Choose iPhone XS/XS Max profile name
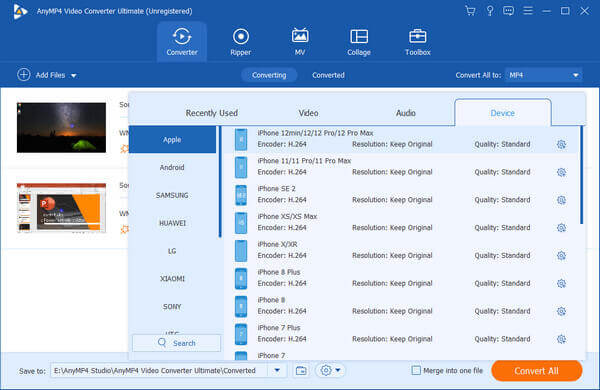The width and height of the screenshot is (600, 390). click(x=287, y=216)
